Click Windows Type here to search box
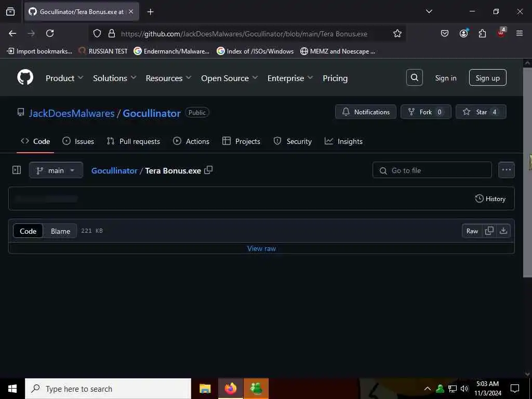Viewport: 532px width, 399px height. (108, 389)
